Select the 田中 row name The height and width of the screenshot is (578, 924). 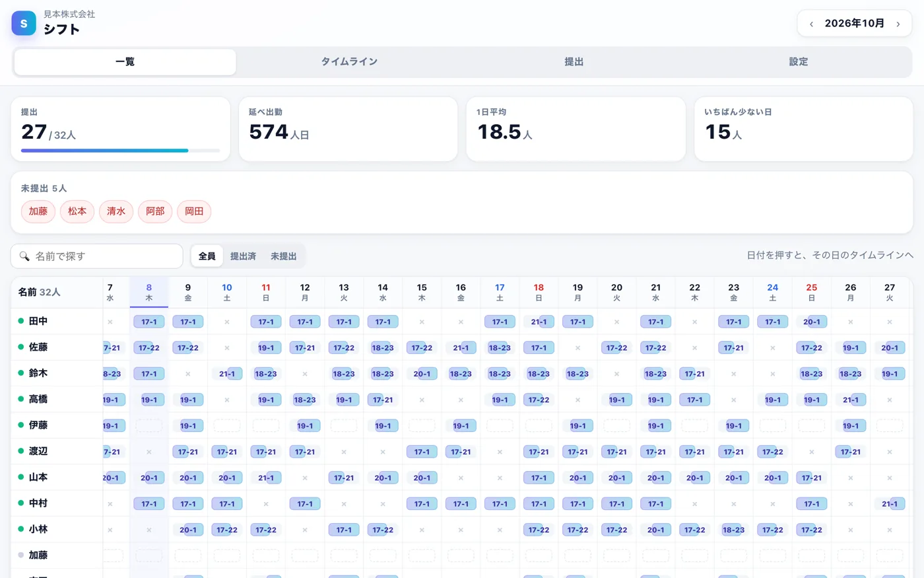point(38,322)
